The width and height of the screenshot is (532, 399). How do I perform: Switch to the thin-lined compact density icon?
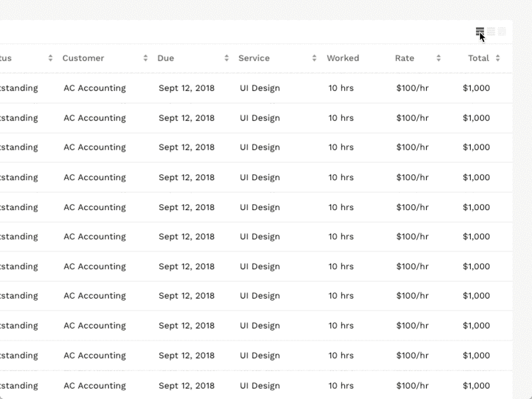click(x=491, y=31)
